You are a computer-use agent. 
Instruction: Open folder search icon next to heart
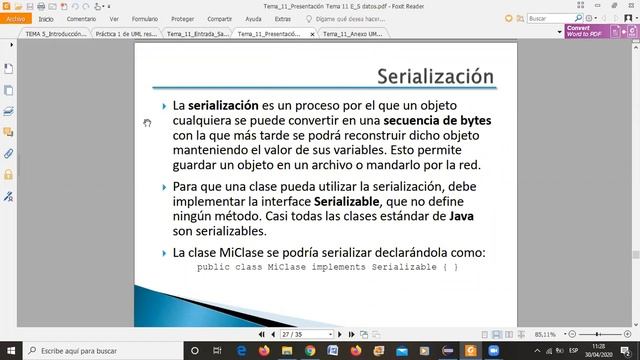[x=520, y=18]
